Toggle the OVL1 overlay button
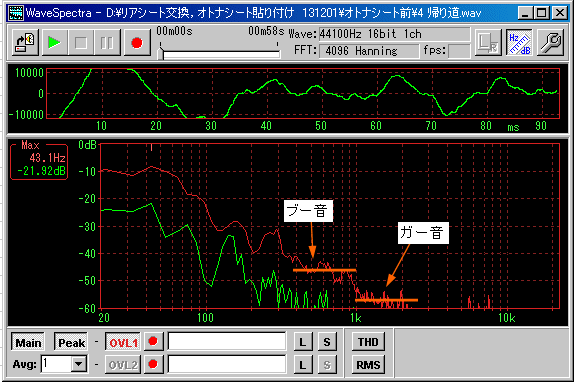The image size is (574, 382). [x=123, y=342]
